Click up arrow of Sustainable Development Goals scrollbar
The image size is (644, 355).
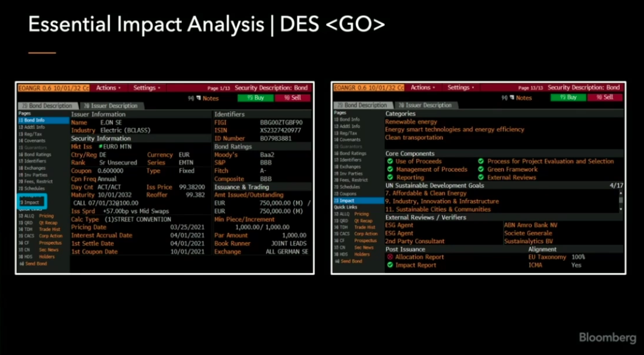[x=621, y=193]
